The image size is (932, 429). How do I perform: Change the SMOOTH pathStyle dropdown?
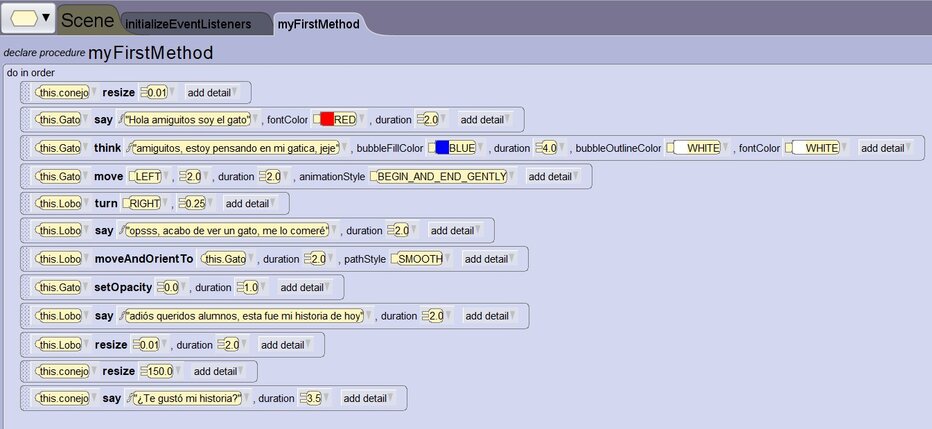coord(420,259)
